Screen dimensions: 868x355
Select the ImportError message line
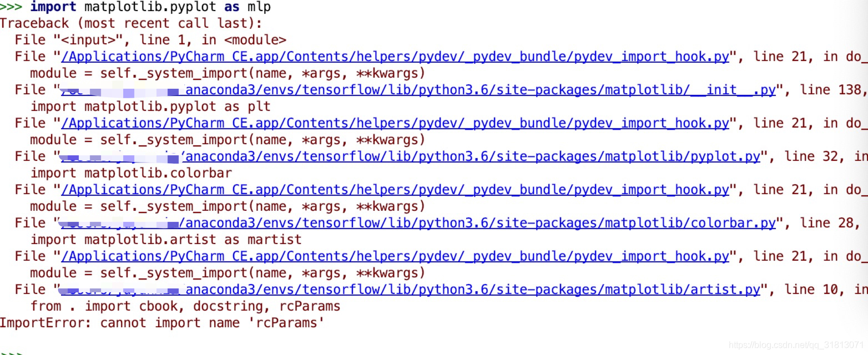coord(161,323)
